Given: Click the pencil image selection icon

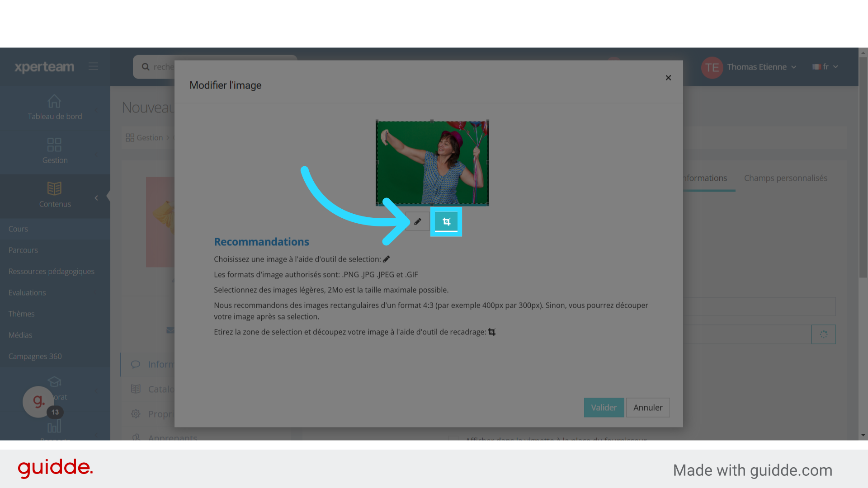Looking at the screenshot, I should 417,221.
